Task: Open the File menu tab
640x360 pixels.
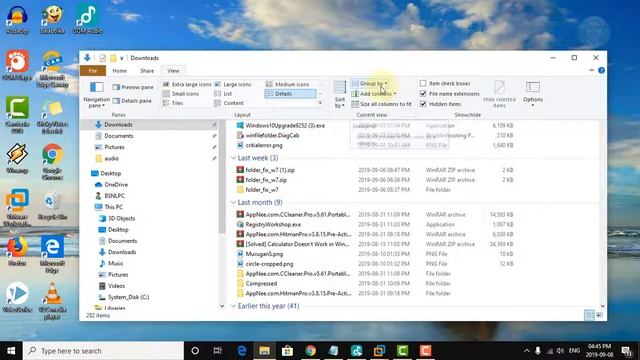Action: 93,71
